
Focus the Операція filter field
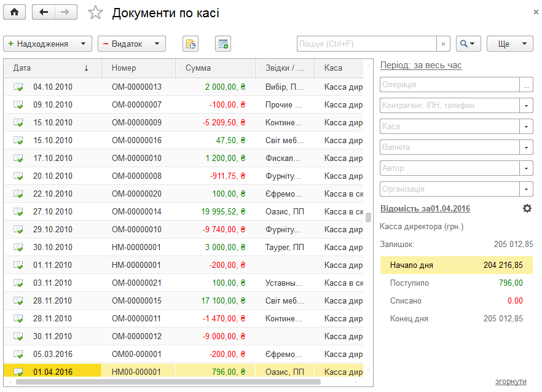450,85
